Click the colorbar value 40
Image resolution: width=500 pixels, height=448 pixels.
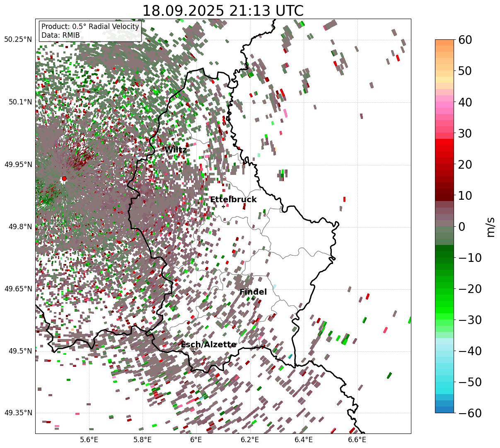click(x=464, y=102)
